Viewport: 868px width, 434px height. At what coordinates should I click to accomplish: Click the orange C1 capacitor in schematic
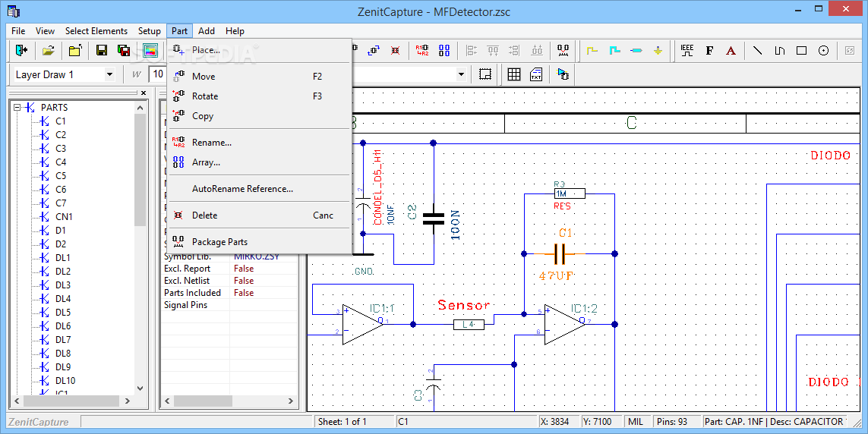[x=559, y=254]
